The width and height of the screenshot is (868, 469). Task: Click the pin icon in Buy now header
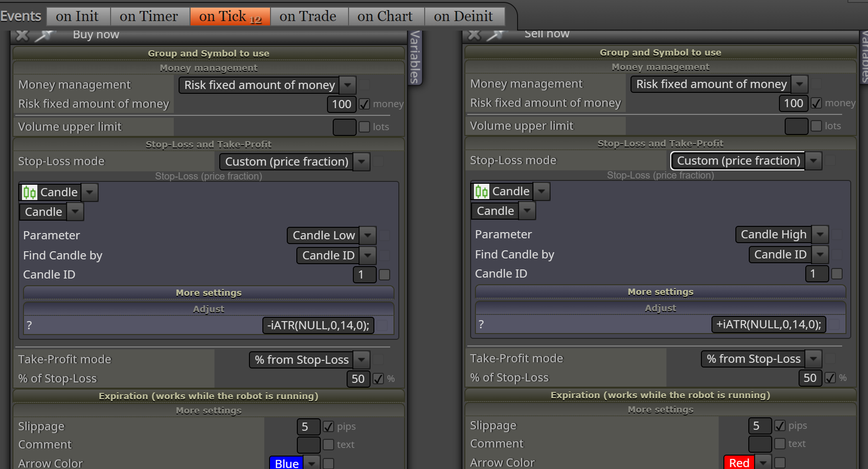coord(45,35)
